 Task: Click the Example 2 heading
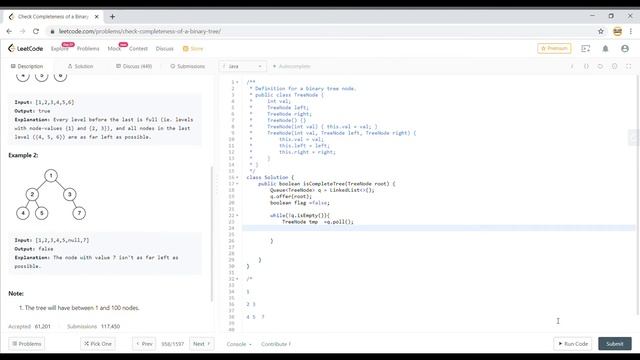23,155
